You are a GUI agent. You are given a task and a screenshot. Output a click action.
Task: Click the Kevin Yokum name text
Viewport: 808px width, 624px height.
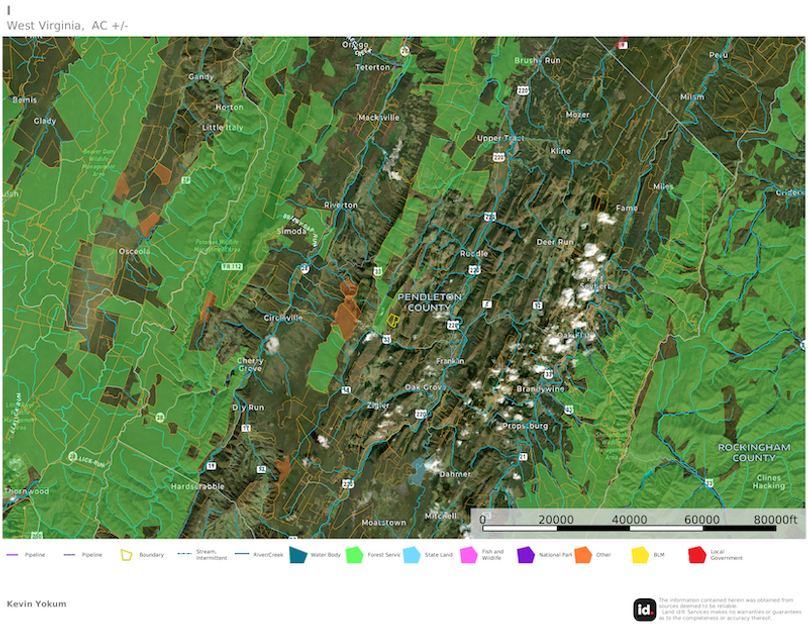37,604
